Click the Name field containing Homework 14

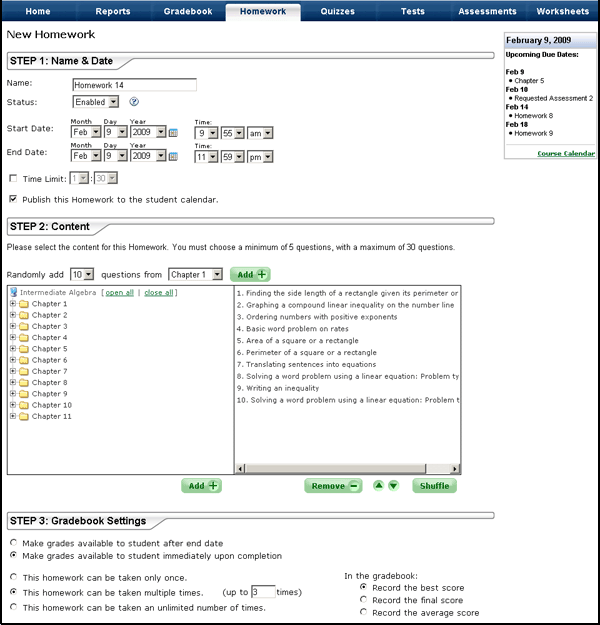pyautogui.click(x=135, y=85)
